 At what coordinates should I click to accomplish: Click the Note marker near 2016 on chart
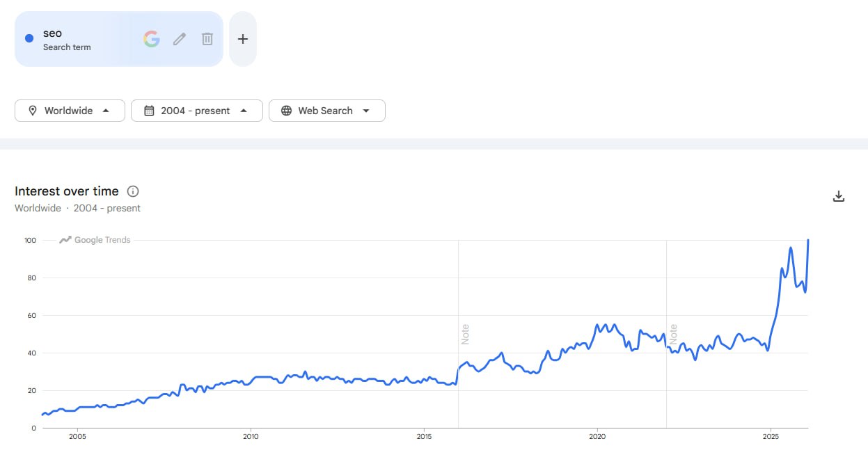pos(464,334)
